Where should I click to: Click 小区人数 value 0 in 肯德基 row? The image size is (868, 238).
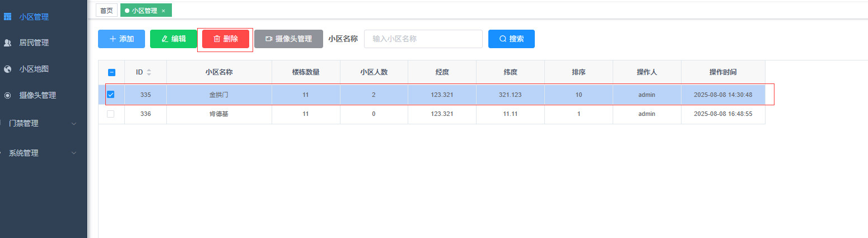point(374,114)
